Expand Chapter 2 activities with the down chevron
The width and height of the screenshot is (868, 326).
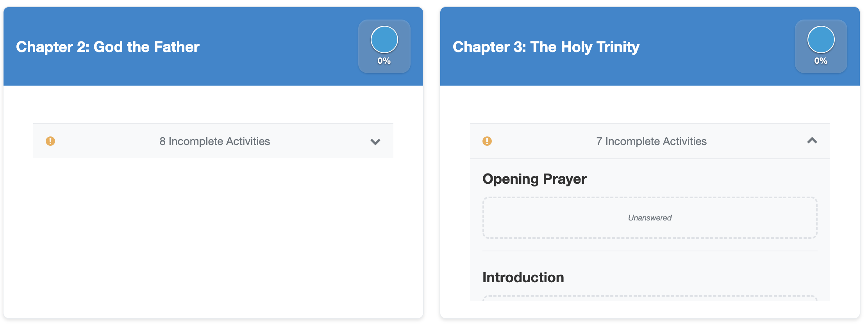(375, 142)
